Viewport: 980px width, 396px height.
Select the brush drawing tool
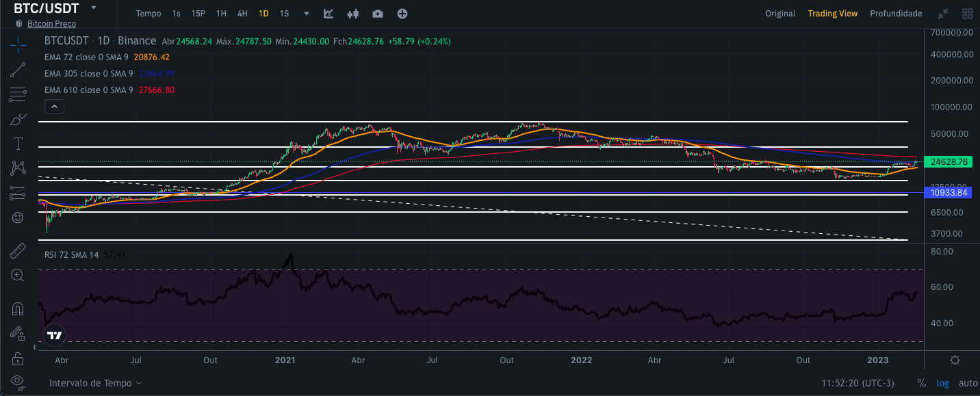click(18, 119)
